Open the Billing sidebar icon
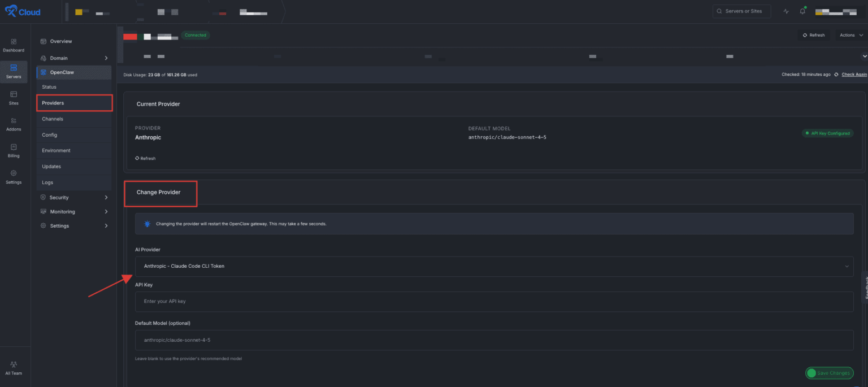Image resolution: width=868 pixels, height=387 pixels. pos(13,147)
